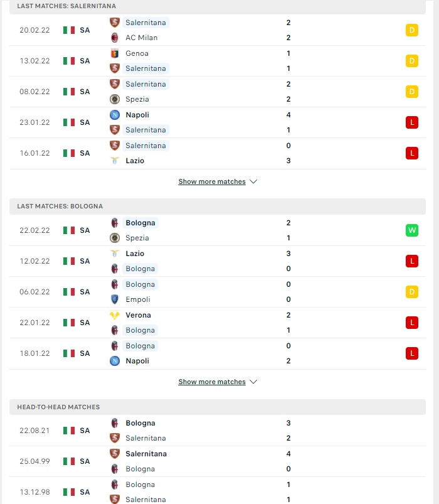Screen dimensions: 439x504
Task: Click Spezia crest in 08.02.22 match
Action: (x=115, y=99)
